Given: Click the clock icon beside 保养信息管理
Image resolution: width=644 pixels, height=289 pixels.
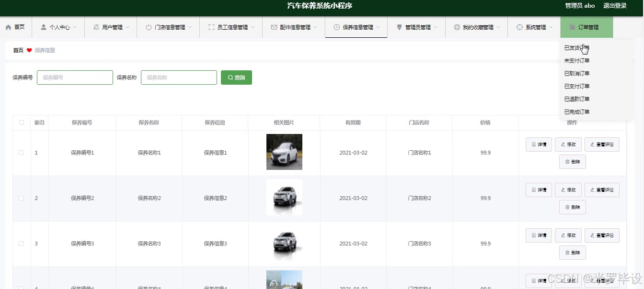Looking at the screenshot, I should pyautogui.click(x=337, y=28).
